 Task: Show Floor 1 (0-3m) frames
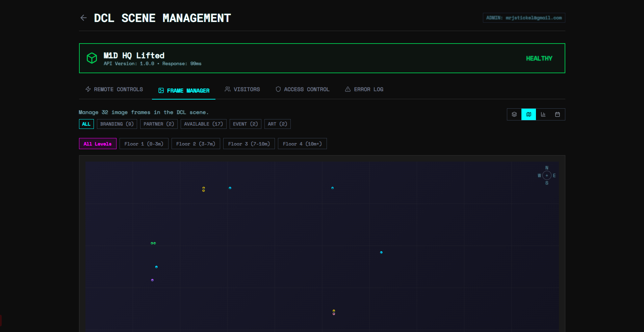(144, 144)
